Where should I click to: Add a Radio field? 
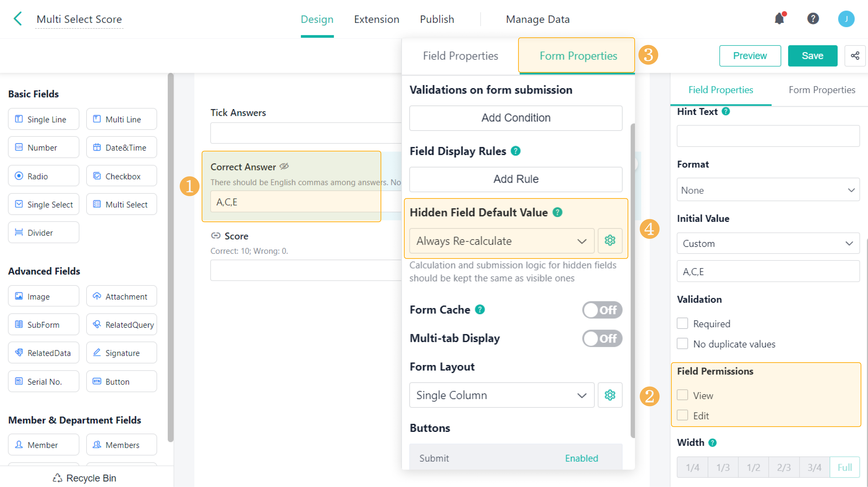coord(43,176)
